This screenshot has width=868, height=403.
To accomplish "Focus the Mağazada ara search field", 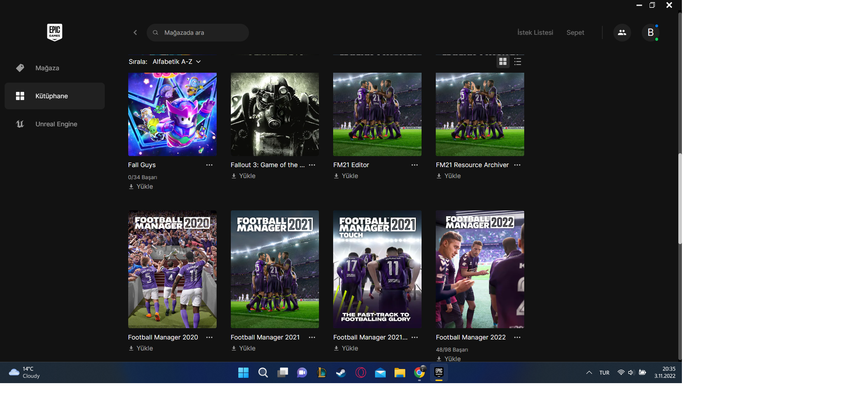I will [x=198, y=33].
